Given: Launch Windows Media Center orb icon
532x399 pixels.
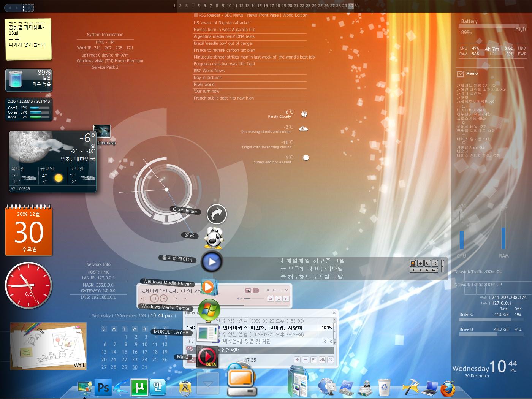Looking at the screenshot, I should click(209, 310).
